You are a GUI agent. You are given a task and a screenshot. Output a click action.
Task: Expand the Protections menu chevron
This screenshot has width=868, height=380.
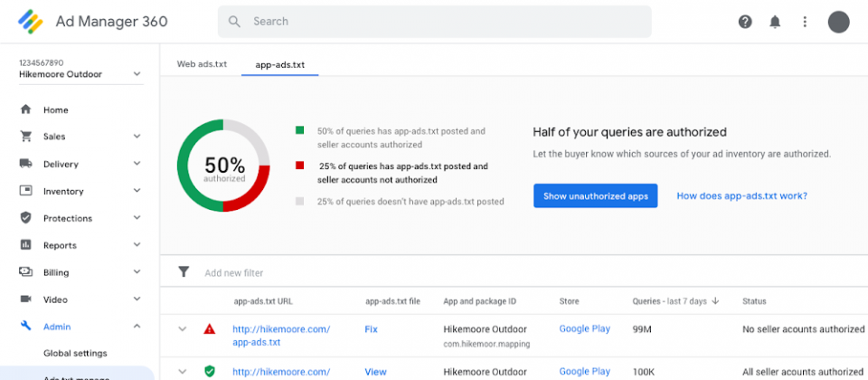tap(137, 218)
